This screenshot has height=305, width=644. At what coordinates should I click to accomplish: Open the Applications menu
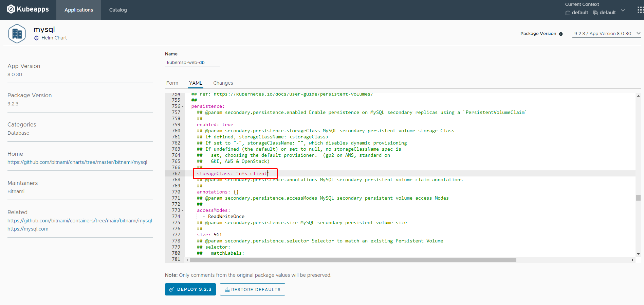coord(79,10)
